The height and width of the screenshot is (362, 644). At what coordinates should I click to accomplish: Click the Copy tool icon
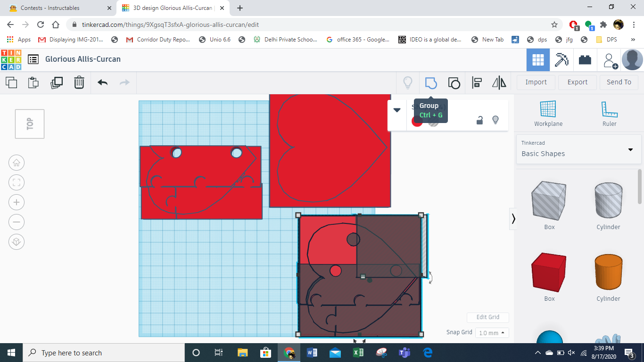pos(11,82)
